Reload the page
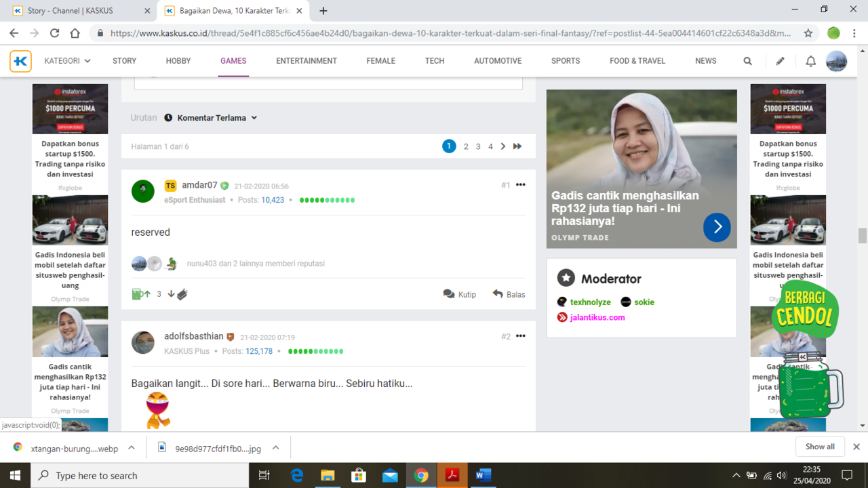The image size is (868, 488). point(55,33)
